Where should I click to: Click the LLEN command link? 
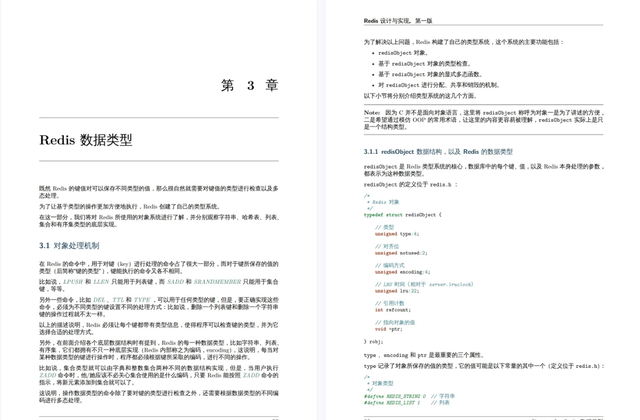coord(101,282)
